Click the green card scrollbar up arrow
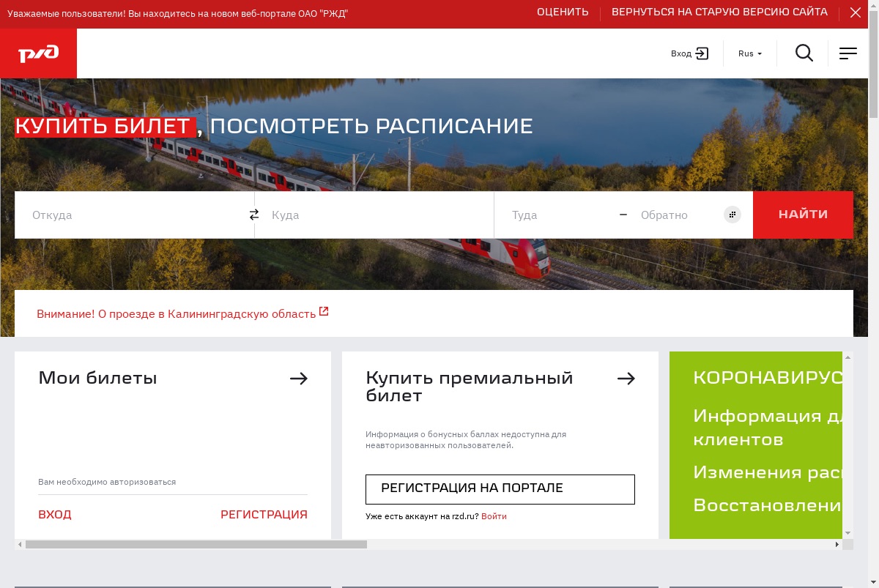The height and width of the screenshot is (588, 879). (848, 357)
